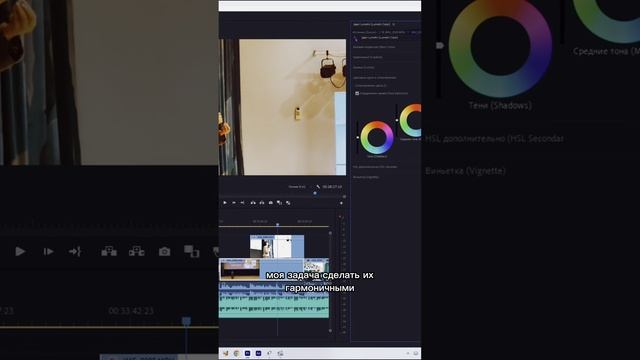640x360 pixels.
Task: Click the Program monitor timecode 00:38:27:18
Action: click(x=332, y=187)
